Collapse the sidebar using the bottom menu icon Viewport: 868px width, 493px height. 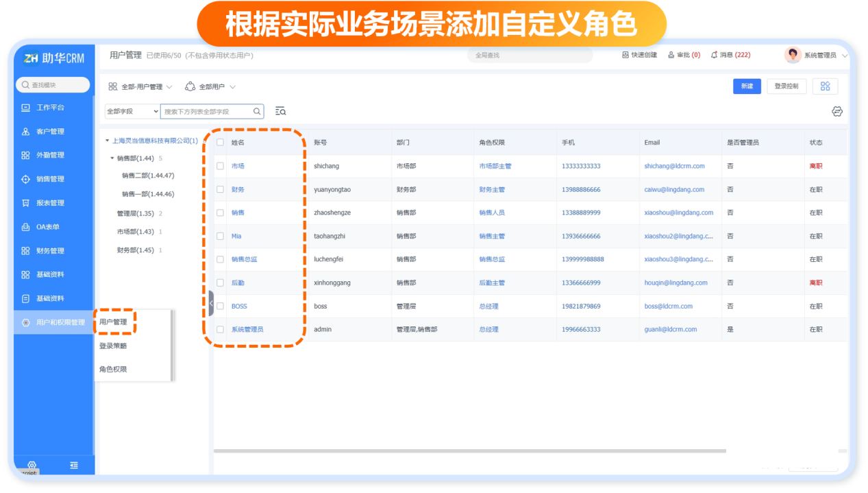(x=74, y=465)
